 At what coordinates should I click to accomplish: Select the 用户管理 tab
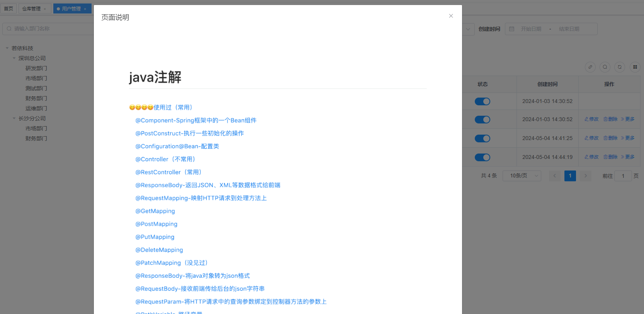pos(72,8)
